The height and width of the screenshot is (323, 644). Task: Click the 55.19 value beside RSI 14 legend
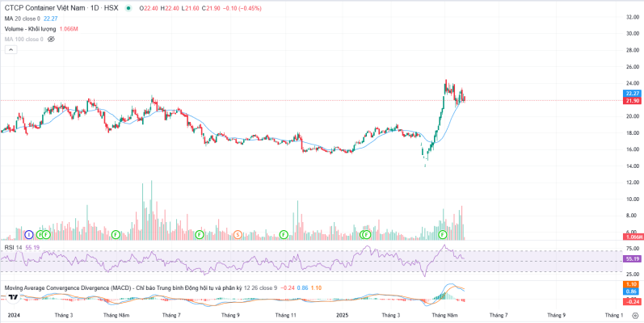click(32, 247)
